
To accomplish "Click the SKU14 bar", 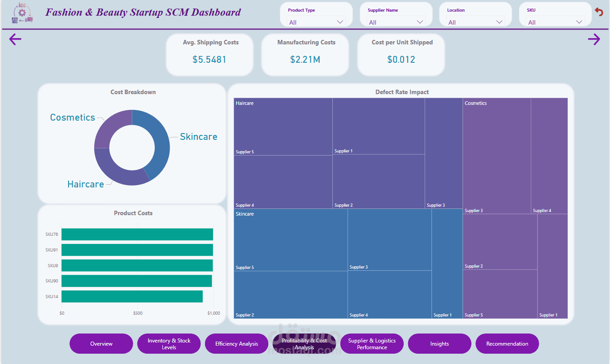I will (x=132, y=296).
